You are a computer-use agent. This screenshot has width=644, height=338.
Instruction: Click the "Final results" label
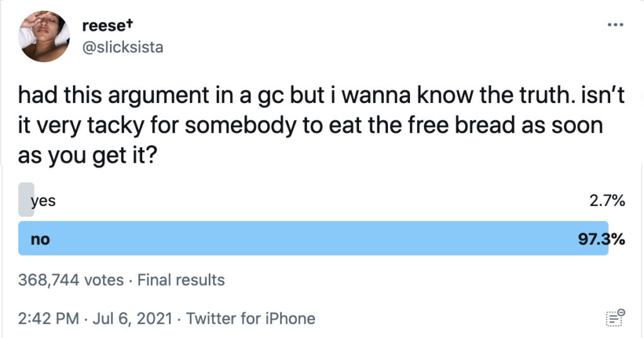point(180,280)
